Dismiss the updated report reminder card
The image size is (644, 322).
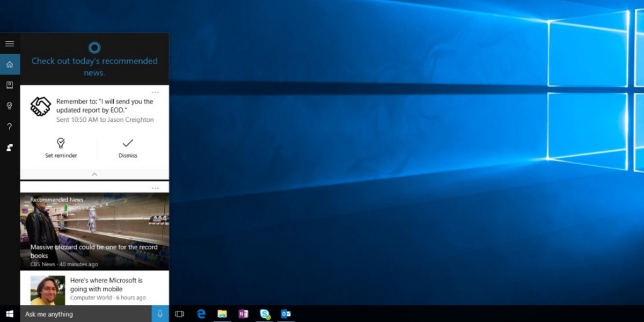pyautogui.click(x=128, y=148)
